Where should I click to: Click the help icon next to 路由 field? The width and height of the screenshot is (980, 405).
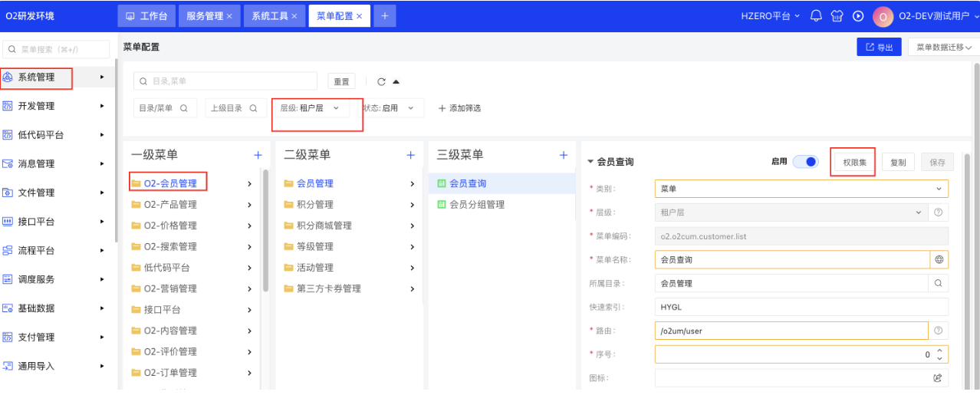(x=939, y=331)
